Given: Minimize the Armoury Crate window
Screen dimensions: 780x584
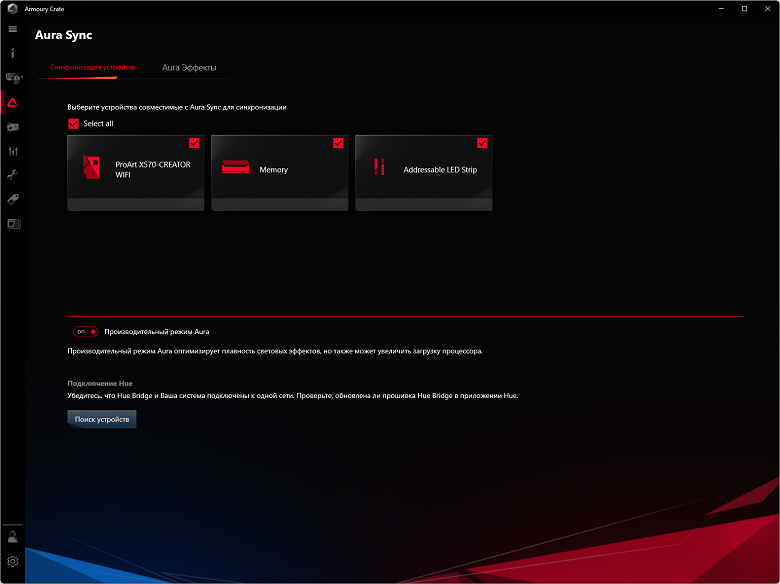Looking at the screenshot, I should coord(721,8).
